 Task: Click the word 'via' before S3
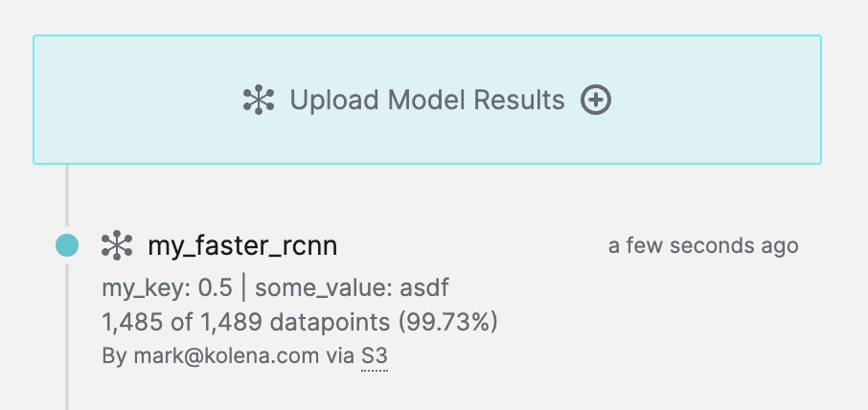(x=340, y=356)
